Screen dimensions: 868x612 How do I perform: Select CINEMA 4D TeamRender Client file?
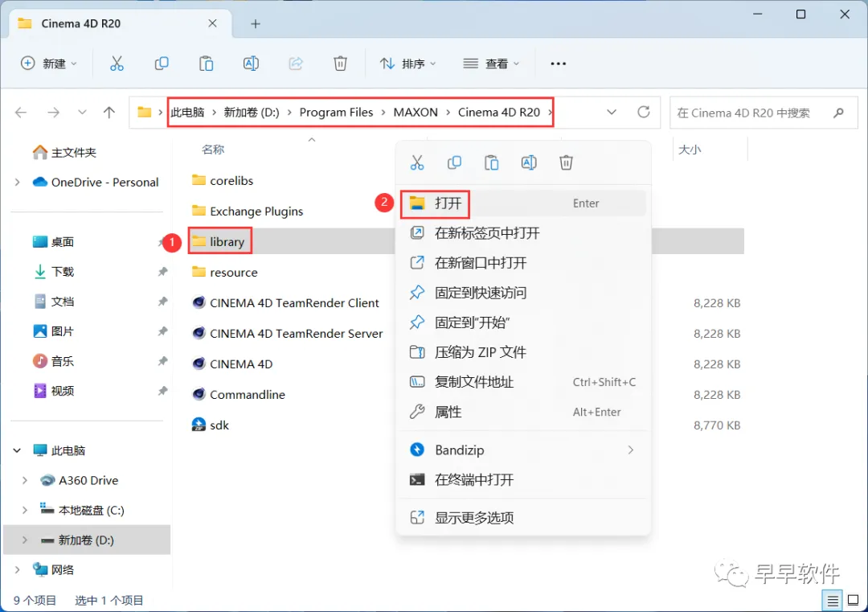coord(285,303)
